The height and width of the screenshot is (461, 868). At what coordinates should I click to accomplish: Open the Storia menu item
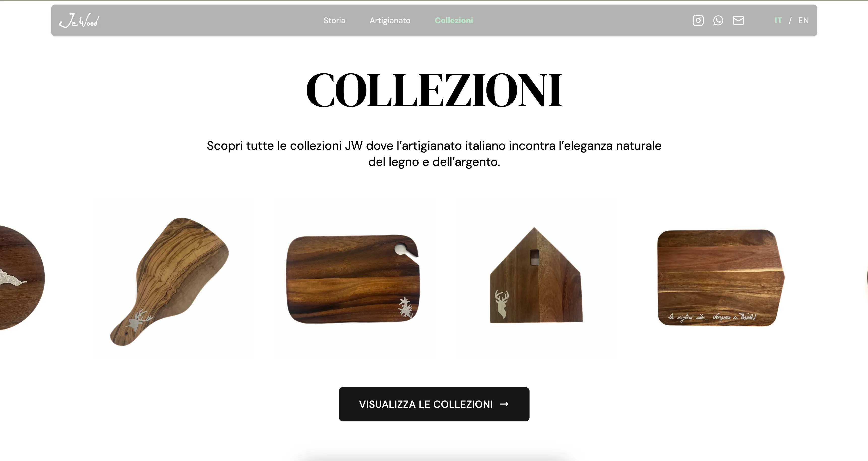tap(334, 20)
